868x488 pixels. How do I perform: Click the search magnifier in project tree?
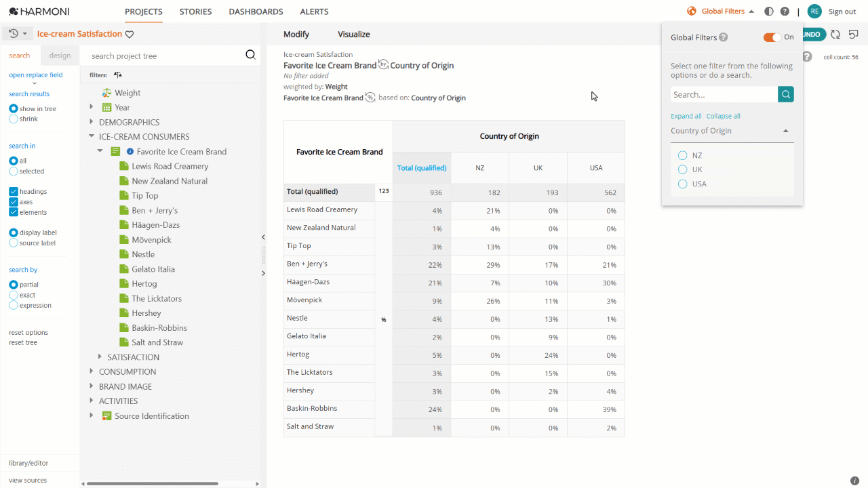[250, 56]
